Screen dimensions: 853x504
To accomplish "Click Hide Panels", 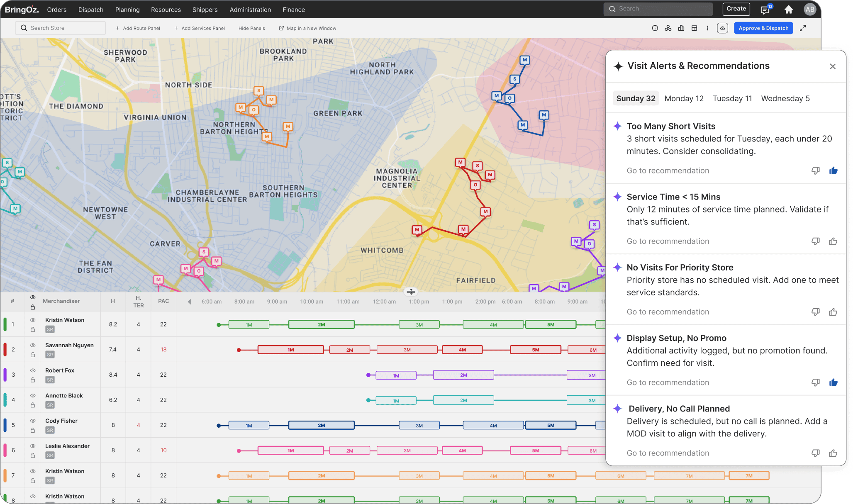I will point(252,28).
